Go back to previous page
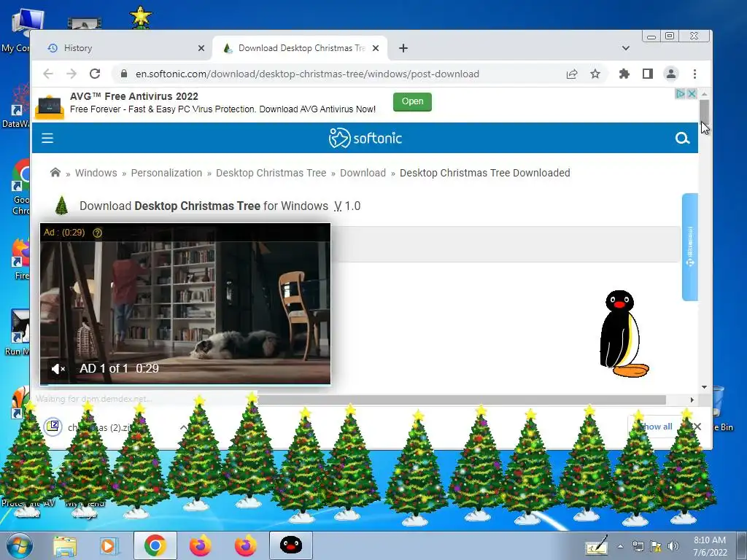This screenshot has height=560, width=747. [x=48, y=74]
